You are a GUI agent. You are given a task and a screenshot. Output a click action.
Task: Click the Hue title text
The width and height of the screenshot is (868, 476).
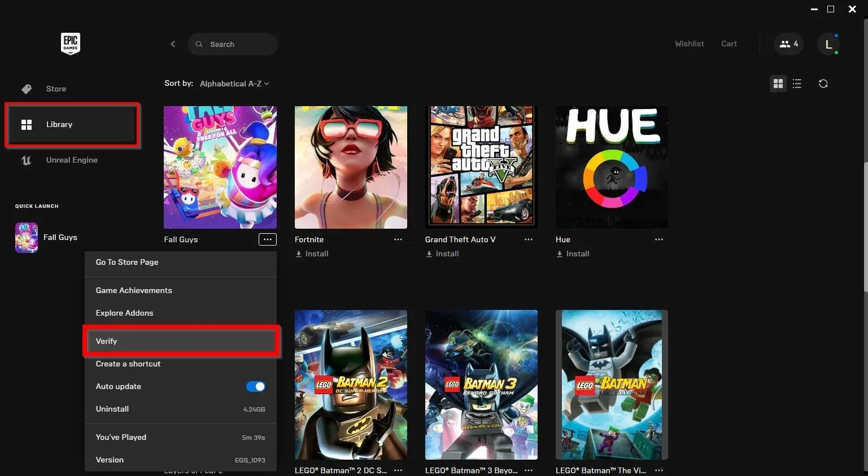click(x=563, y=239)
